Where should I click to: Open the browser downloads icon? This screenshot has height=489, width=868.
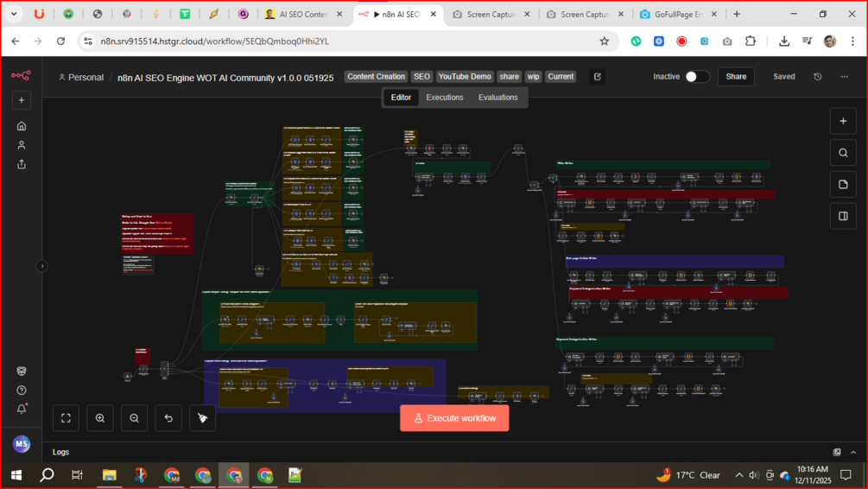[x=784, y=41]
